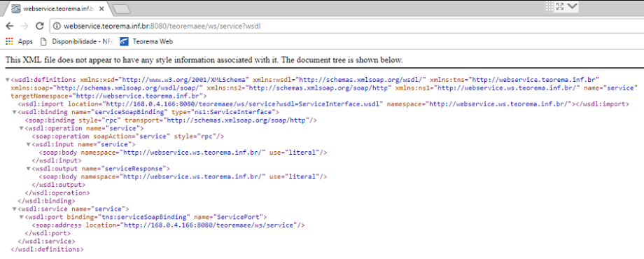Viewport: 644px width, 259px height.
Task: Click the xmlns:soap attribute text
Action: pyautogui.click(x=107, y=87)
